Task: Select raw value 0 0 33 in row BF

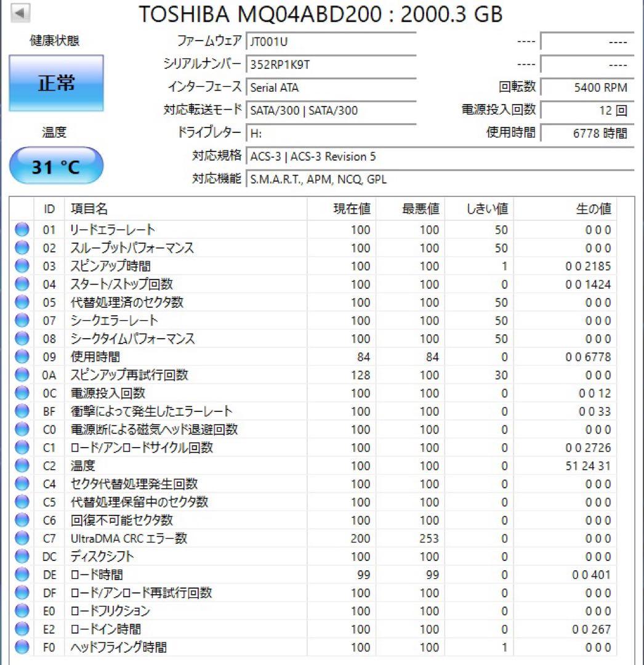Action: [595, 411]
